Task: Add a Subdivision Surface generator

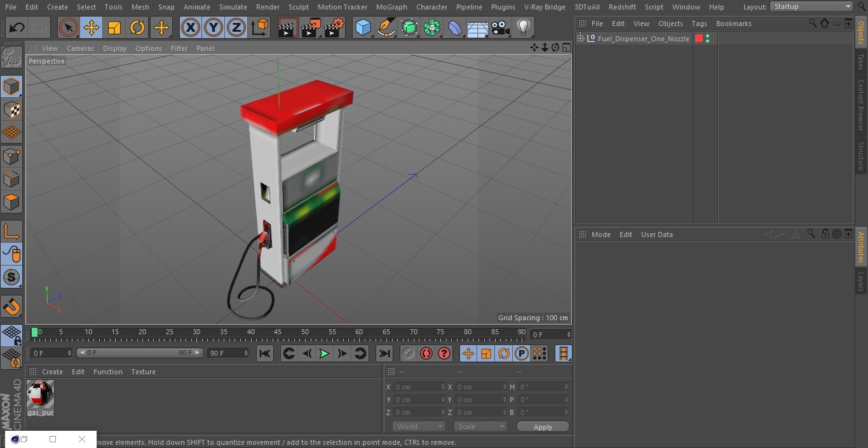Action: pyautogui.click(x=409, y=28)
